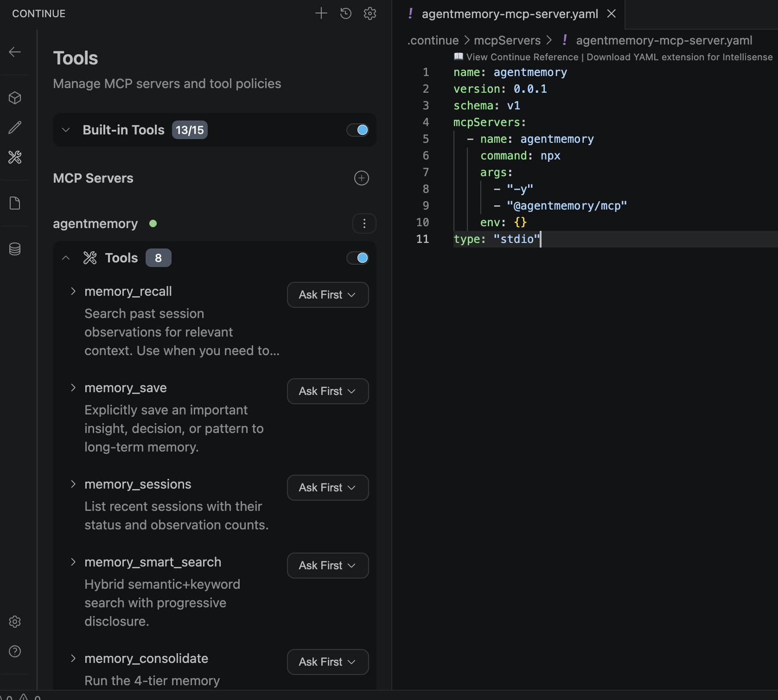Screen dimensions: 778x700
Task: Open the database stack sidebar icon
Action: pos(15,249)
